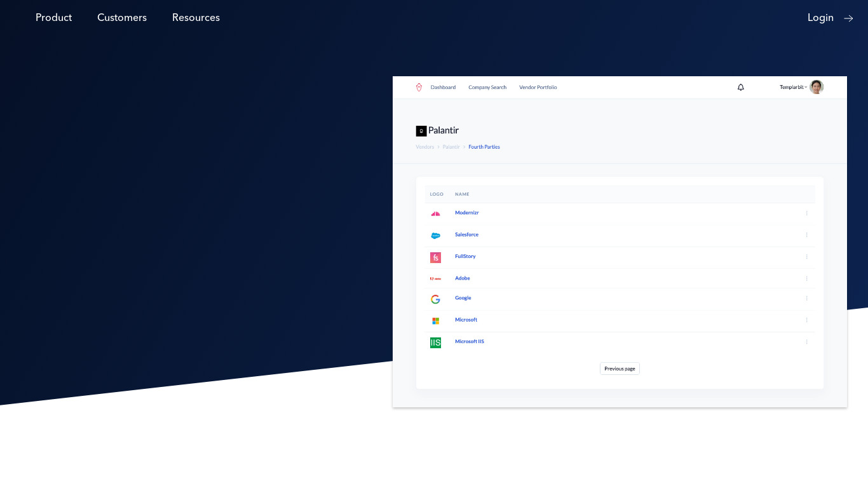Expand the Templarbit account dropdown

(x=793, y=88)
